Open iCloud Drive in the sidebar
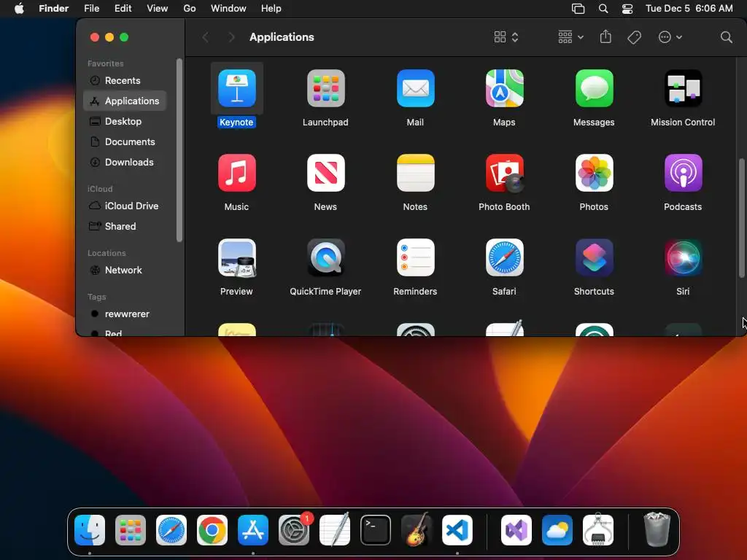747x560 pixels. tap(125, 206)
